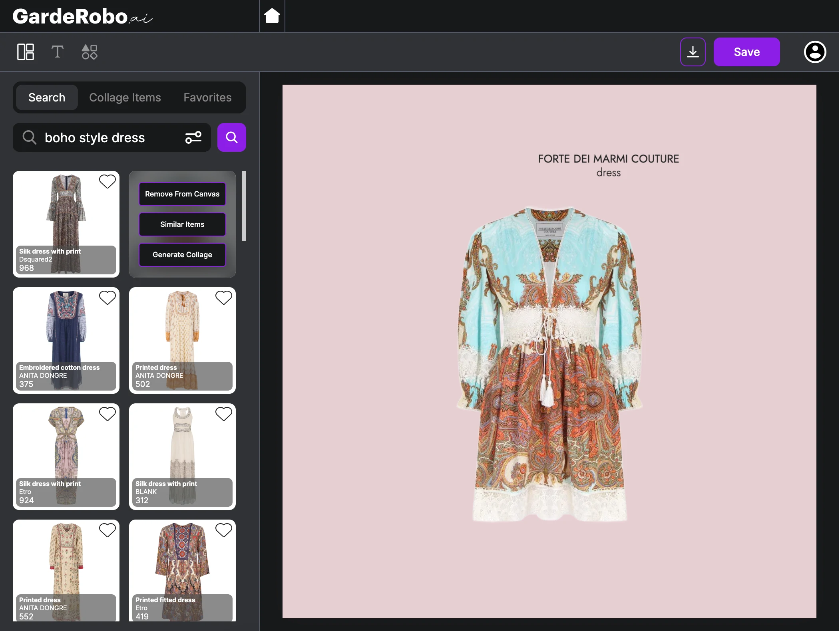
Task: Open the shapes elements icon
Action: pos(90,52)
